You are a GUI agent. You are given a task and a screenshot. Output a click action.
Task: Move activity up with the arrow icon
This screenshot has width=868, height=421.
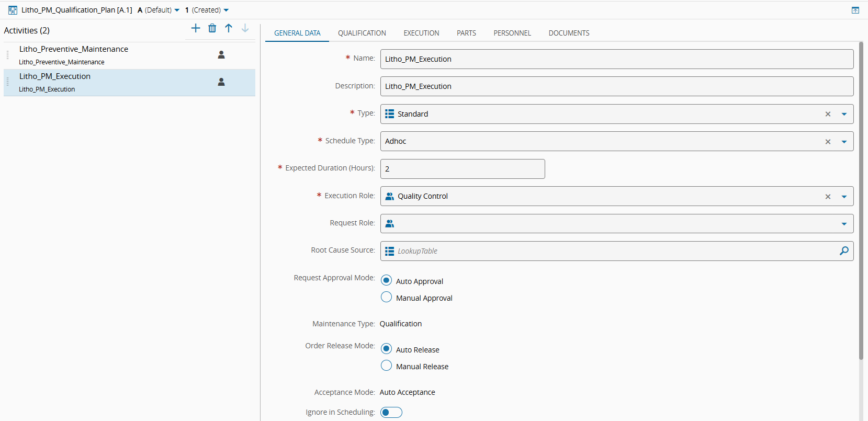point(229,28)
